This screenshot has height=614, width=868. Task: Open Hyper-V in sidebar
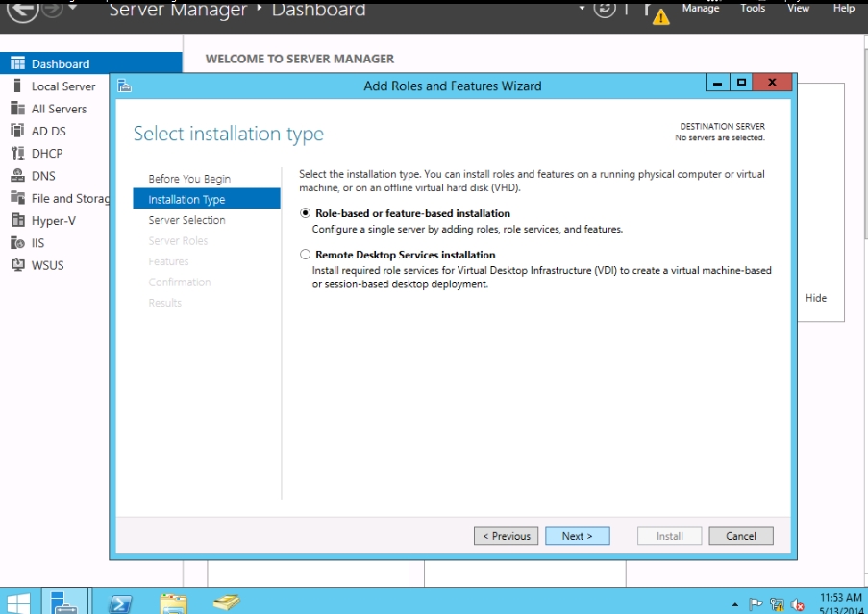[x=55, y=221]
